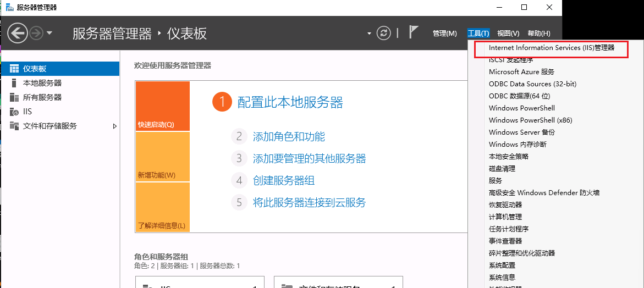Viewport: 644px width, 288px height.
Task: Click the 仪表板 grid icon
Action: click(14, 69)
